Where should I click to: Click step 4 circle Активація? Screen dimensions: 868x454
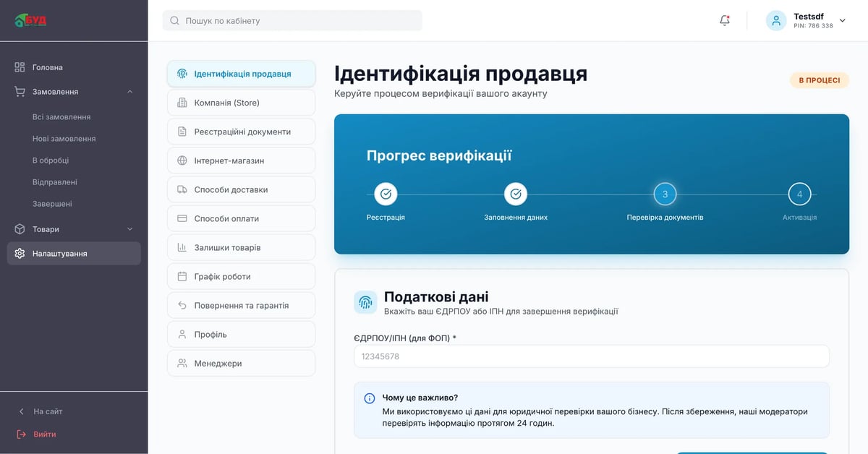click(x=799, y=194)
